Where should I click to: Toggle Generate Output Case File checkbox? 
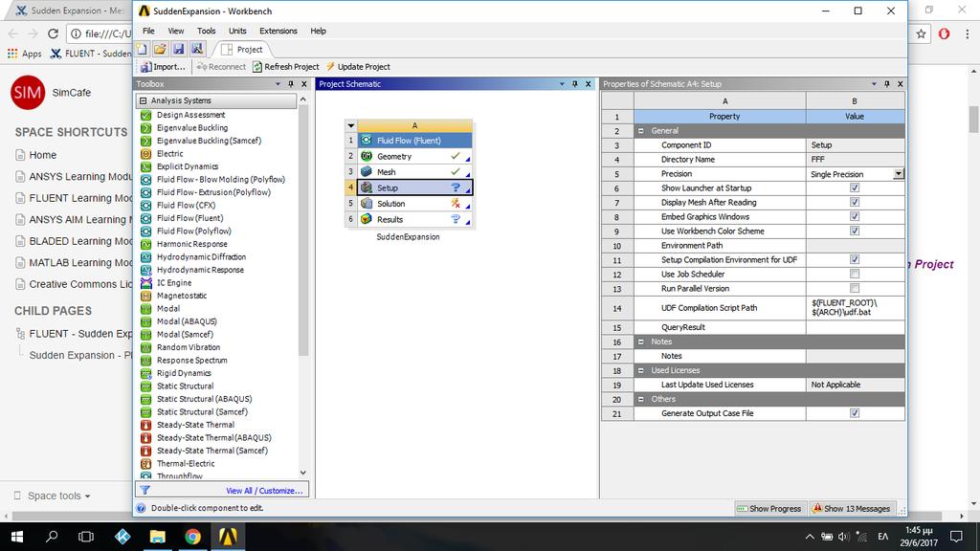[855, 413]
